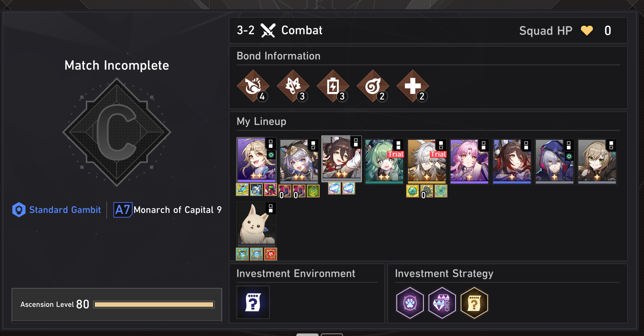Click the plus cross bond icon
Screen dimensions: 644x336
tap(413, 86)
